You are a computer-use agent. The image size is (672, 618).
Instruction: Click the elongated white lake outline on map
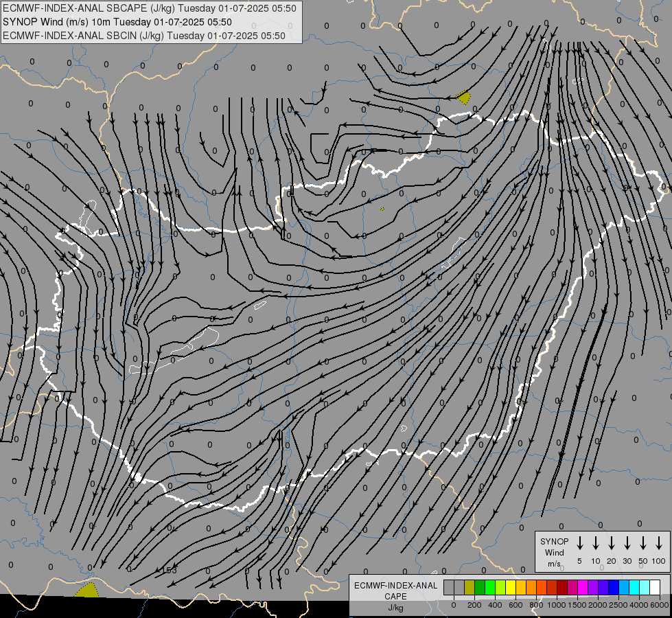174,352
